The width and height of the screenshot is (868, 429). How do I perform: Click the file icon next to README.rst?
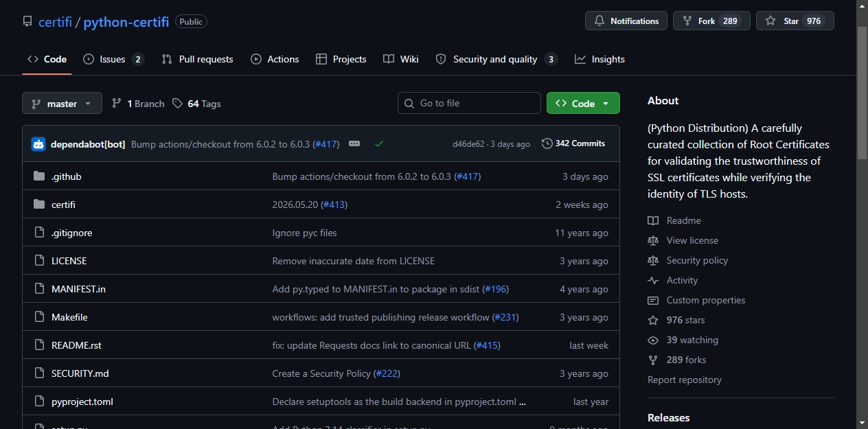point(39,345)
